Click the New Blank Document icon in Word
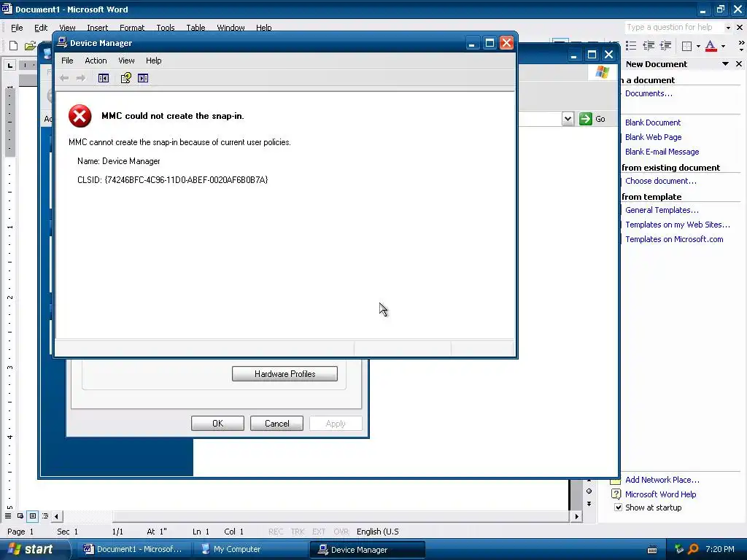This screenshot has width=747, height=560. tap(13, 46)
